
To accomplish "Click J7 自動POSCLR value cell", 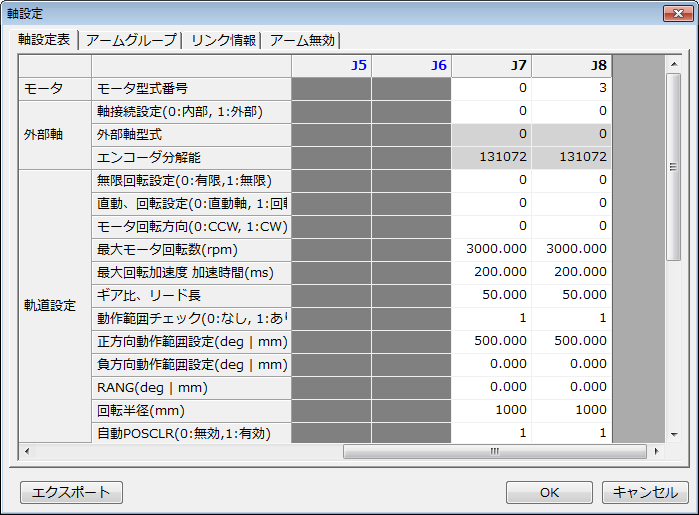I will 491,433.
